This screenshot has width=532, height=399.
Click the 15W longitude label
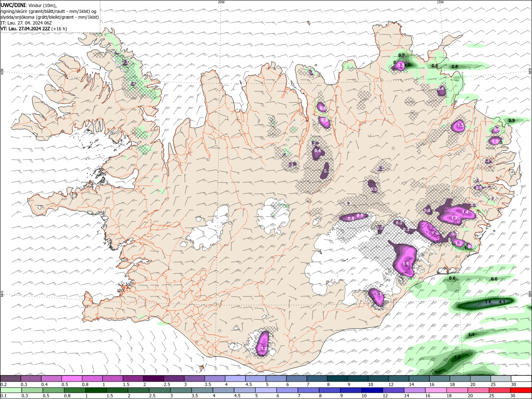[440, 2]
